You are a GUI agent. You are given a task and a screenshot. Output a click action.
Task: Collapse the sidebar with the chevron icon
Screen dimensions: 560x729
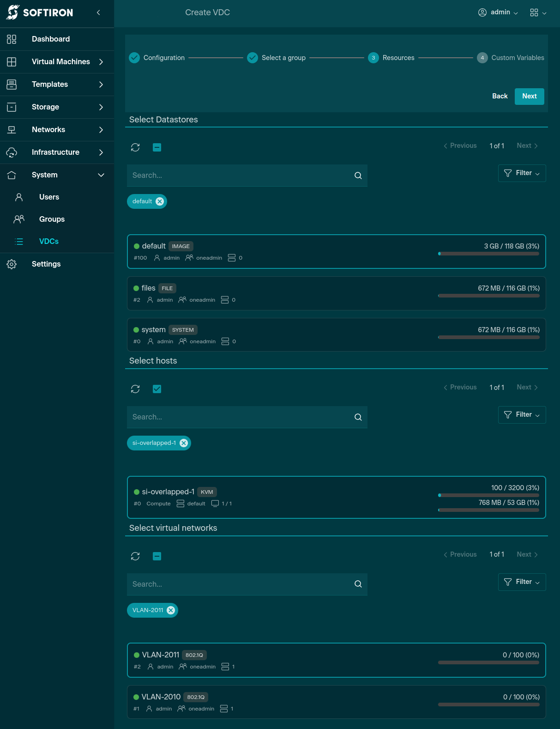pos(98,12)
